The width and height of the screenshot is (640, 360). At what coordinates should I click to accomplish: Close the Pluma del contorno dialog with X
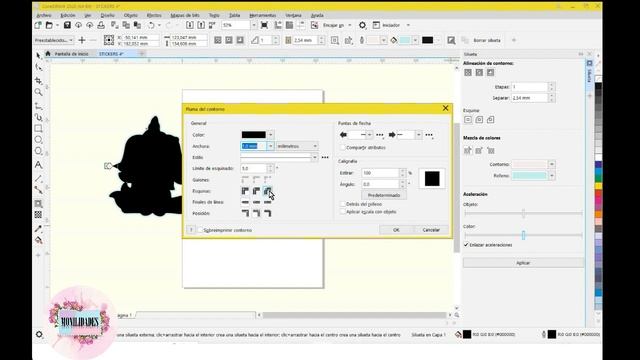pos(445,108)
